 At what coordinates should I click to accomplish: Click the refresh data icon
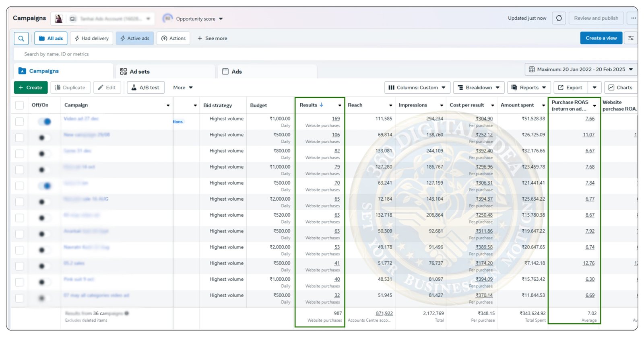(559, 18)
